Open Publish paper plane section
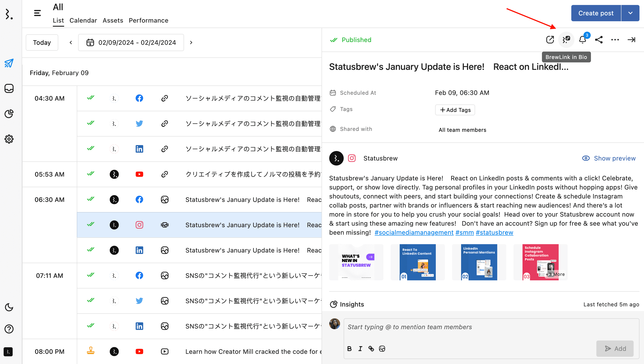 (9, 63)
